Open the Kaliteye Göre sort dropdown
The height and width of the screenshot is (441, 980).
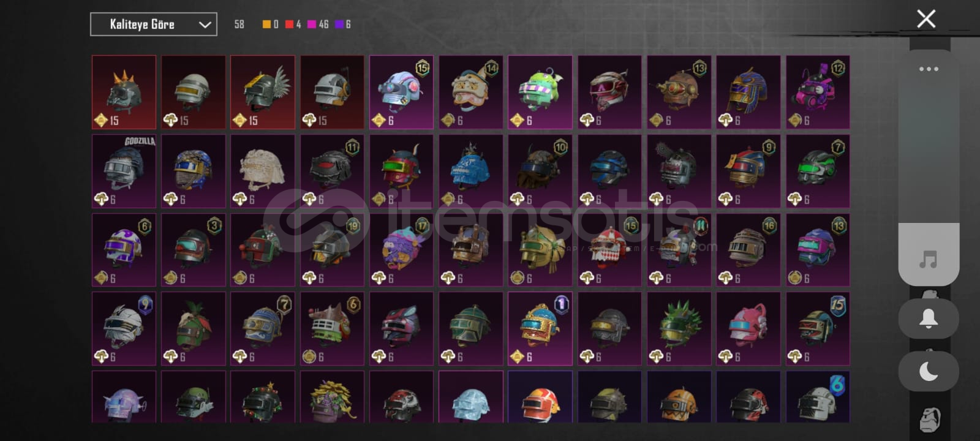point(154,24)
